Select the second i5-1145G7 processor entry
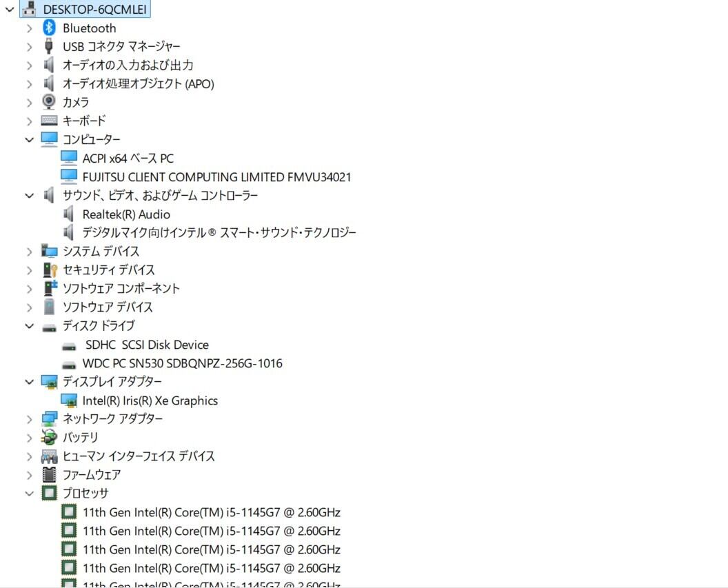Image resolution: width=728 pixels, height=588 pixels. pyautogui.click(x=212, y=531)
